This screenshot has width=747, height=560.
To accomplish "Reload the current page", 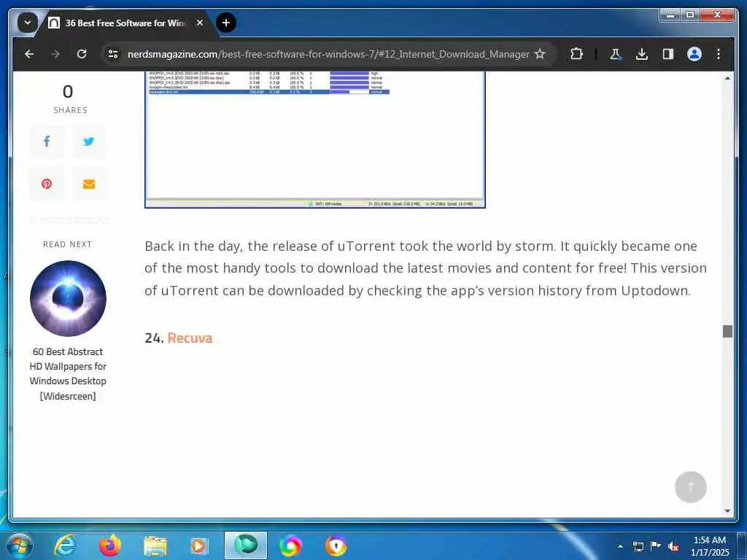I will tap(82, 54).
